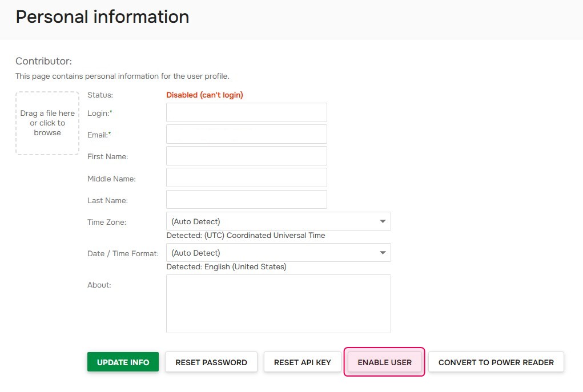Screen dimensions: 583x392
Task: Select the Last Name text field
Action: (x=246, y=199)
